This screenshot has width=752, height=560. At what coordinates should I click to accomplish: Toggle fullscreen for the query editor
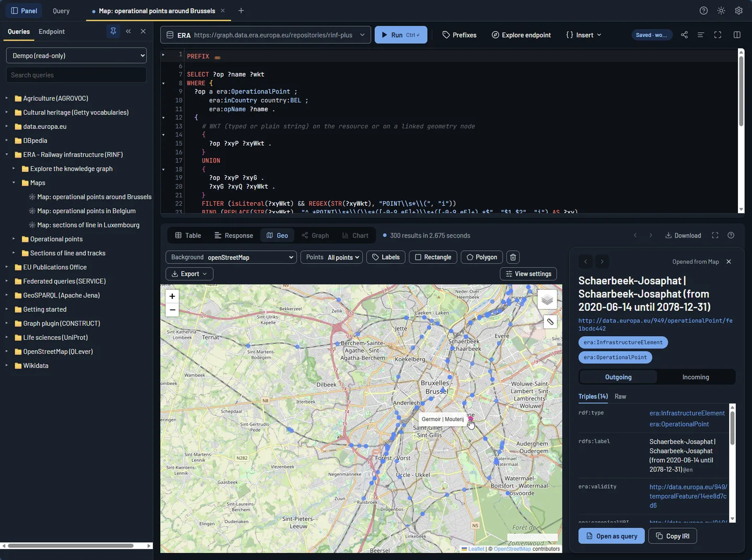tap(718, 35)
